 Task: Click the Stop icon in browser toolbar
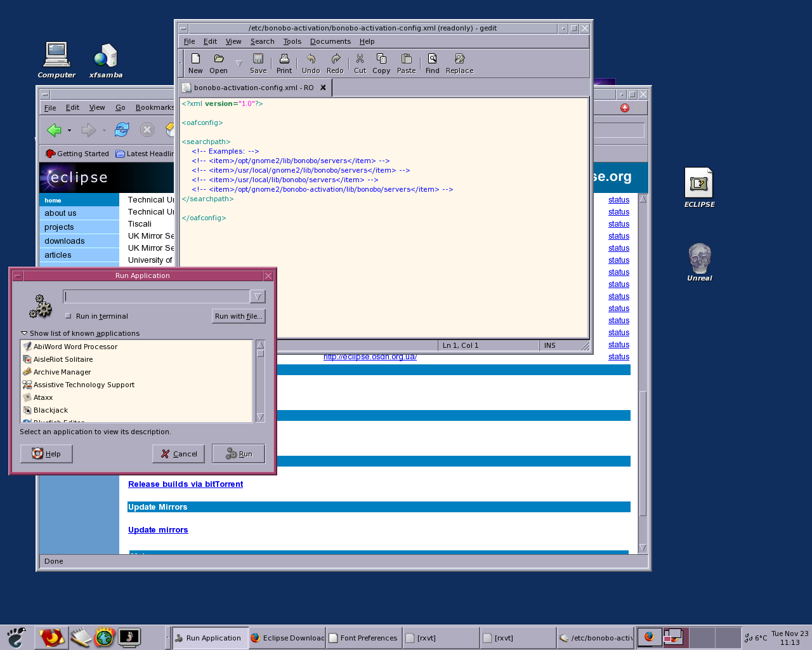pyautogui.click(x=147, y=130)
